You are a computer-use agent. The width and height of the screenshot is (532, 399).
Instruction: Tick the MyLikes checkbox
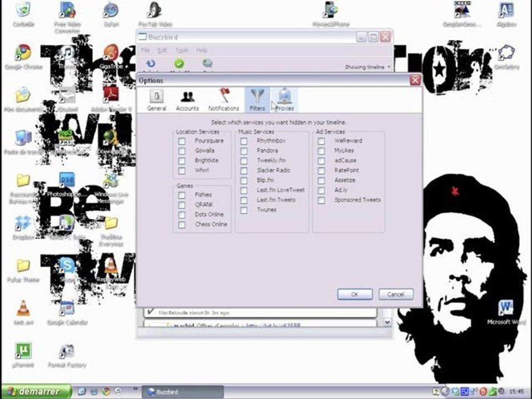(x=321, y=151)
